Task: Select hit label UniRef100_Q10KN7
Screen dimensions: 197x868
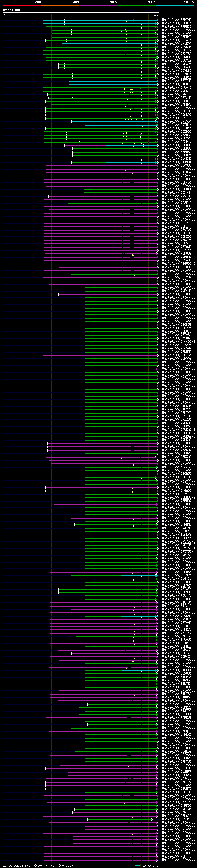Action: point(177,159)
